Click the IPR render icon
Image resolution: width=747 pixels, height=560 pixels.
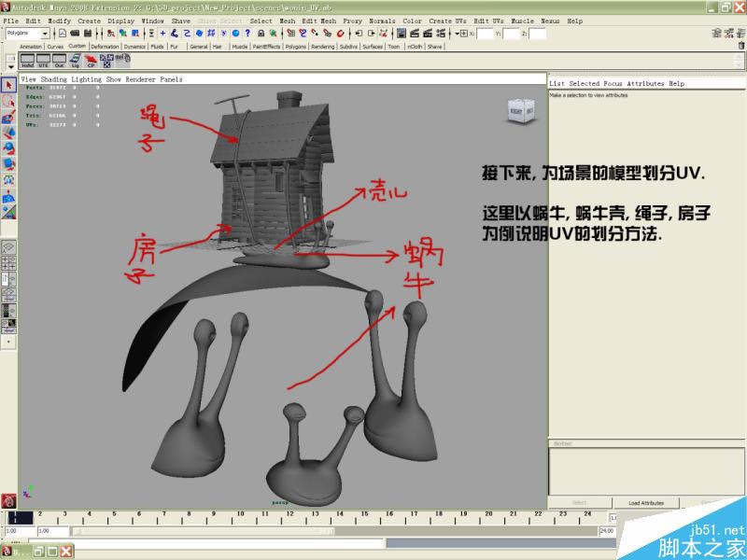pyautogui.click(x=428, y=34)
